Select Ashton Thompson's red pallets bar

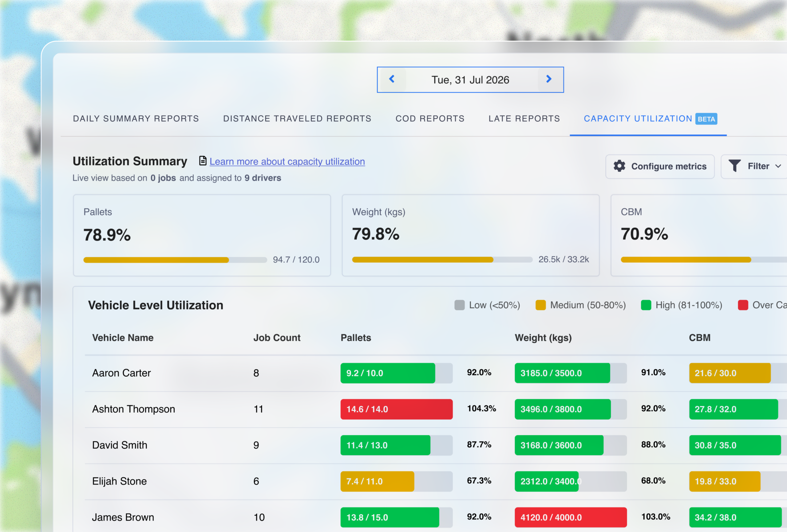click(x=397, y=409)
